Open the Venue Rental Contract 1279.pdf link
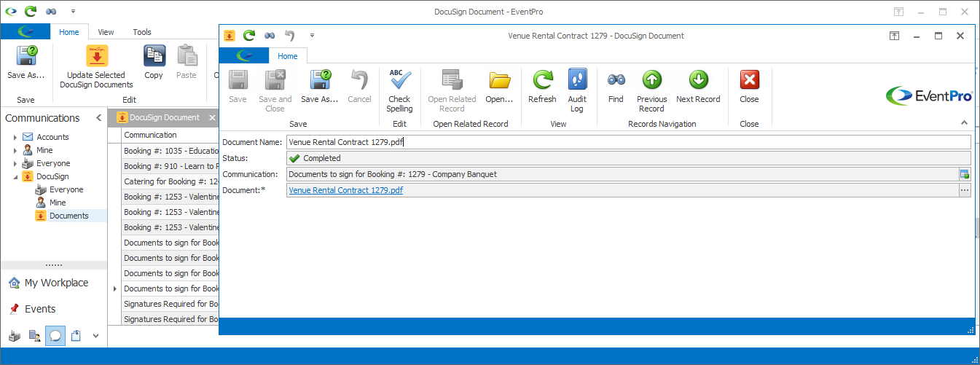980x365 pixels. (345, 190)
